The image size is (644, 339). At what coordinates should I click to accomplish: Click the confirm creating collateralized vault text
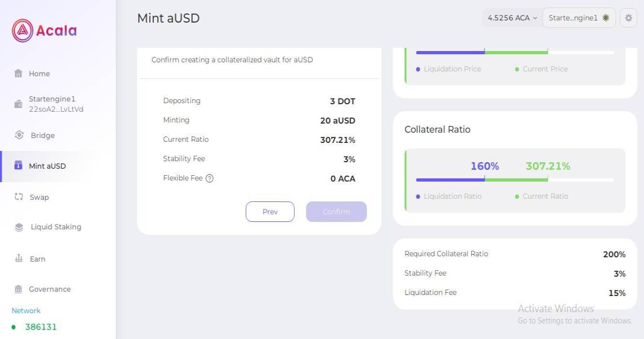tap(232, 60)
